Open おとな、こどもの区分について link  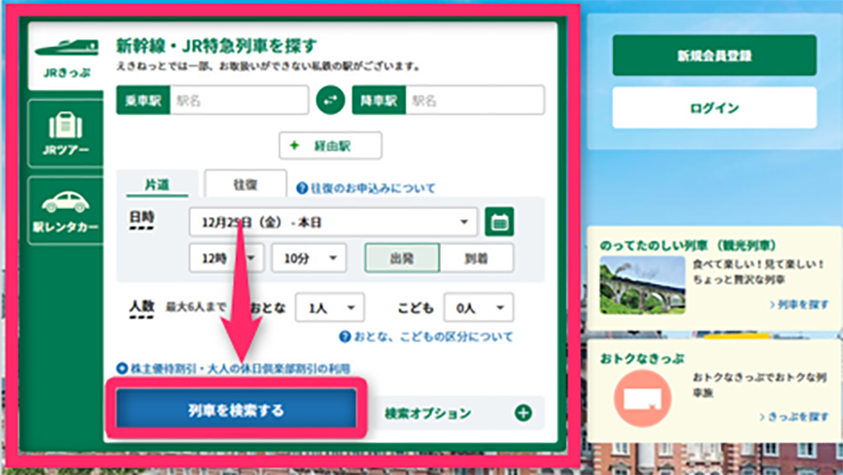tap(433, 337)
